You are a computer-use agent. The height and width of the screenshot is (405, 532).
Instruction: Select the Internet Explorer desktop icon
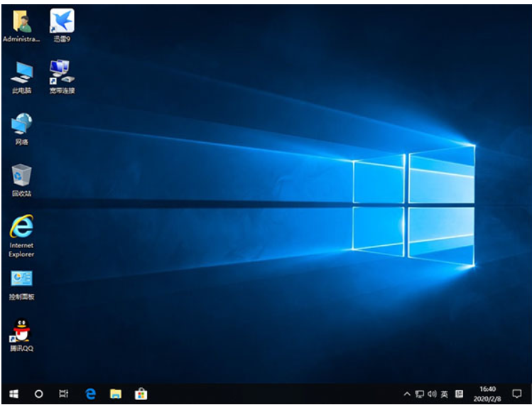click(21, 227)
